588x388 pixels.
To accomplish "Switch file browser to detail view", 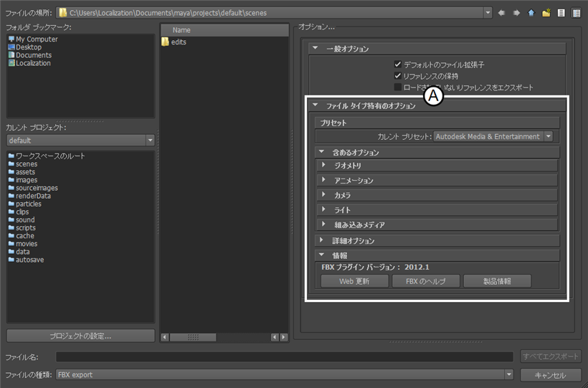I will 576,13.
